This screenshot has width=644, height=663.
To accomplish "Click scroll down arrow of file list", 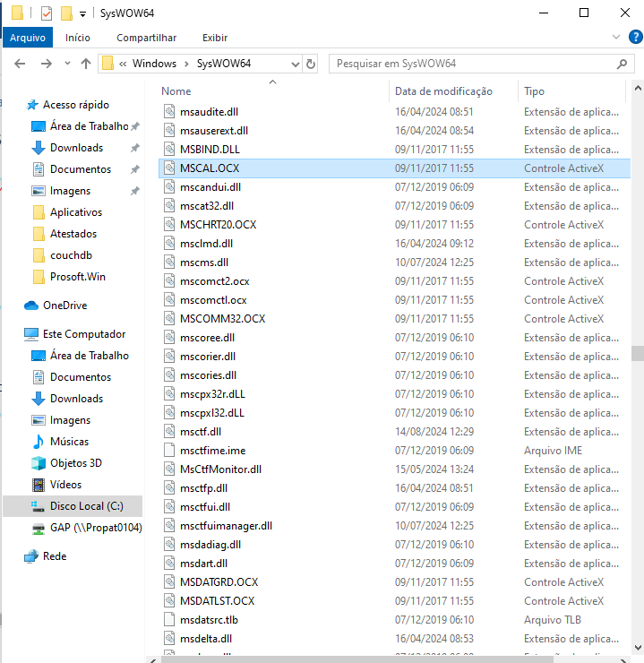I will pos(638,648).
